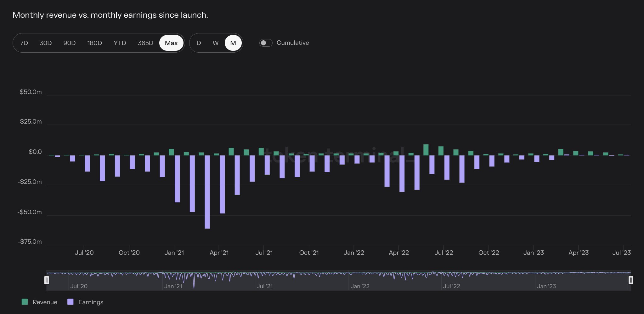Enable the Cumulative toggle switch

point(266,43)
